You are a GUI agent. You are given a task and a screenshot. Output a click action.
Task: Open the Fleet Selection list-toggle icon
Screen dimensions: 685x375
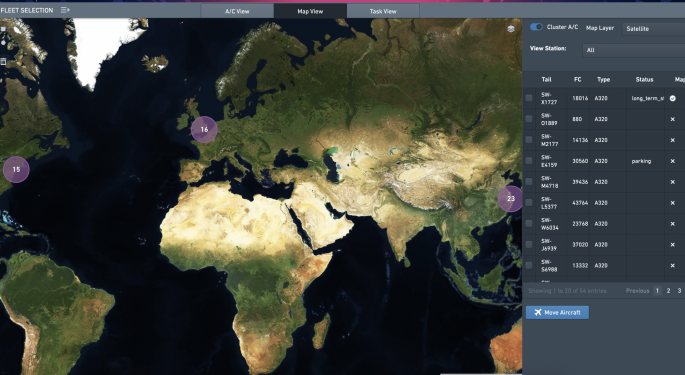pyautogui.click(x=65, y=10)
